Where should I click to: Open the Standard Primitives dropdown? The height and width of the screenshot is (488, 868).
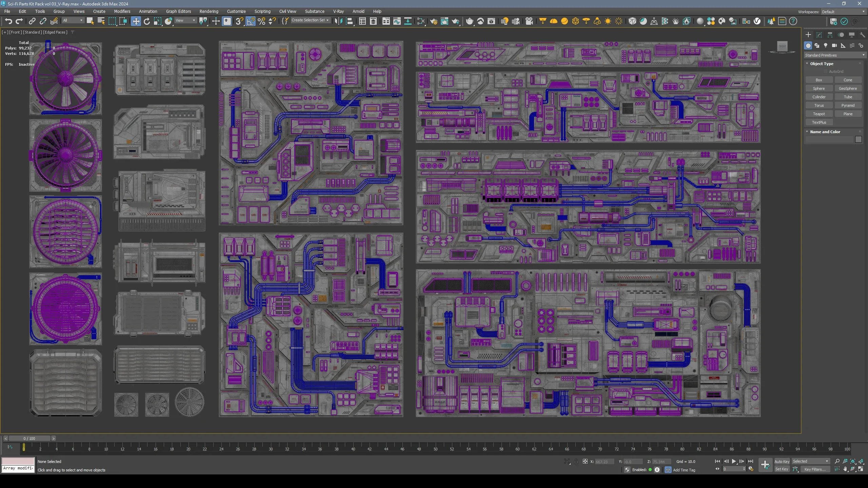834,55
